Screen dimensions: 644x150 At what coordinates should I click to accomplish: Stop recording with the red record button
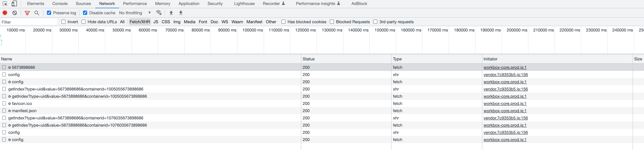pos(5,13)
